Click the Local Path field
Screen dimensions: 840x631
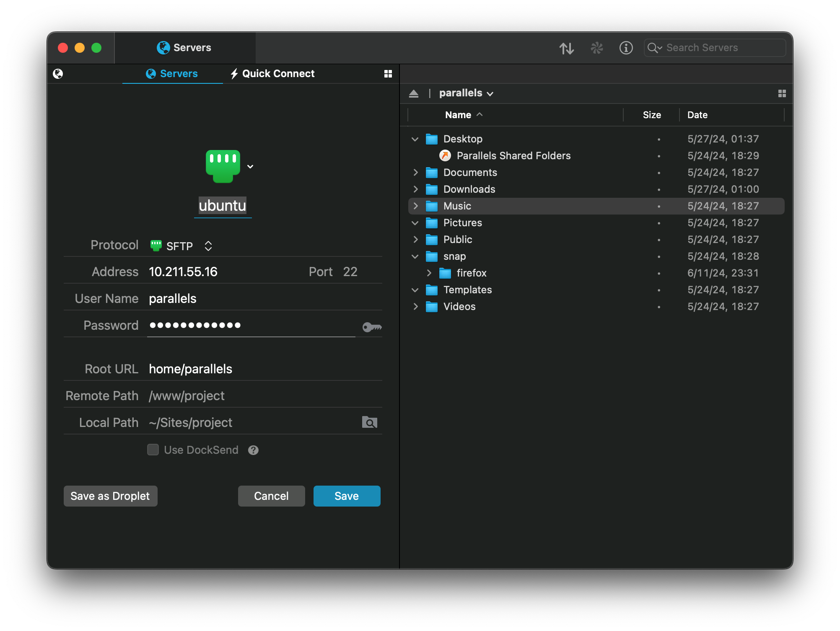click(x=251, y=423)
